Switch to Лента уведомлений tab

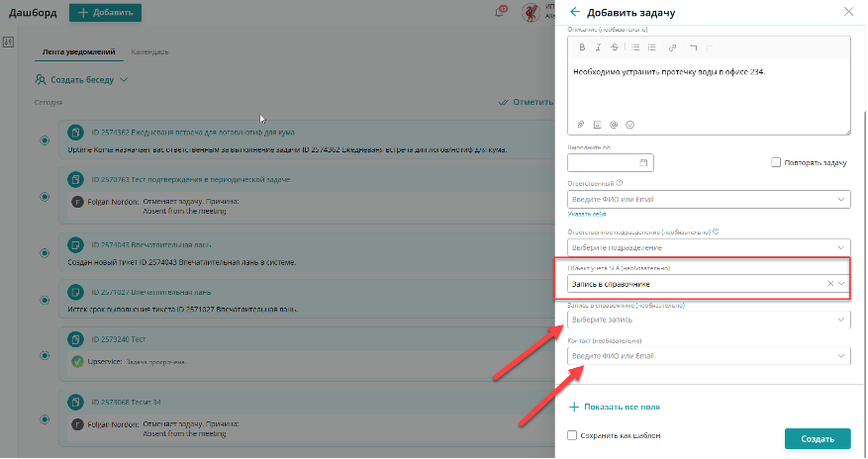tap(78, 52)
